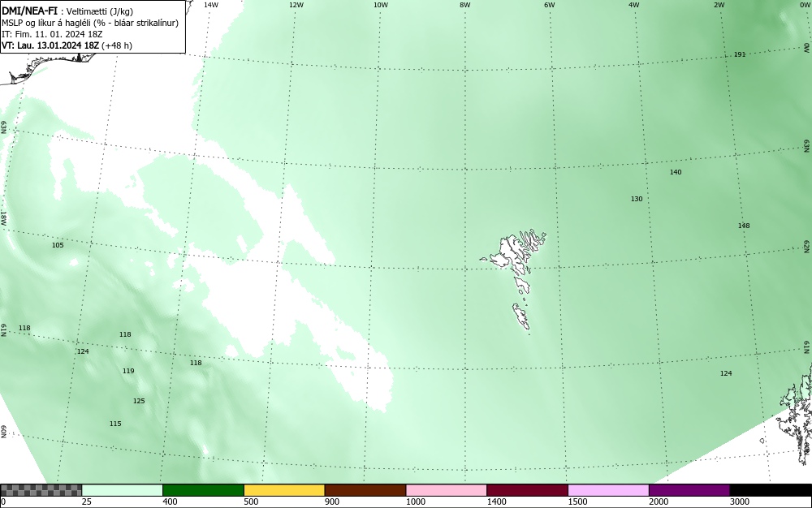Select the legend scale number 1500
812x508 pixels.
coord(577,502)
